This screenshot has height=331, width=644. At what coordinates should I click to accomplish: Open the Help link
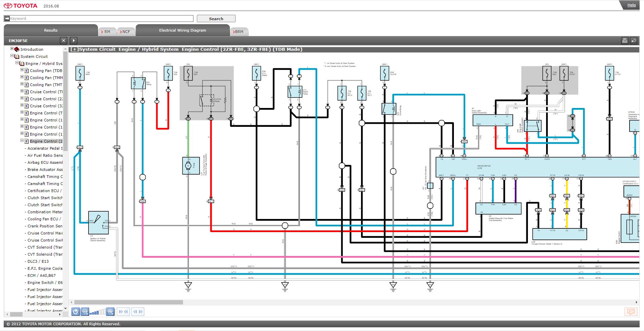coord(632,5)
